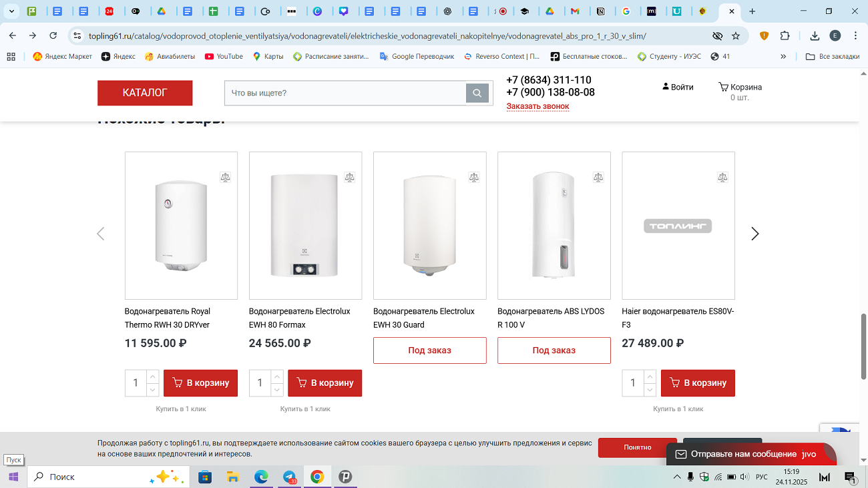Accept cookies with Понятно button

pyautogui.click(x=637, y=447)
